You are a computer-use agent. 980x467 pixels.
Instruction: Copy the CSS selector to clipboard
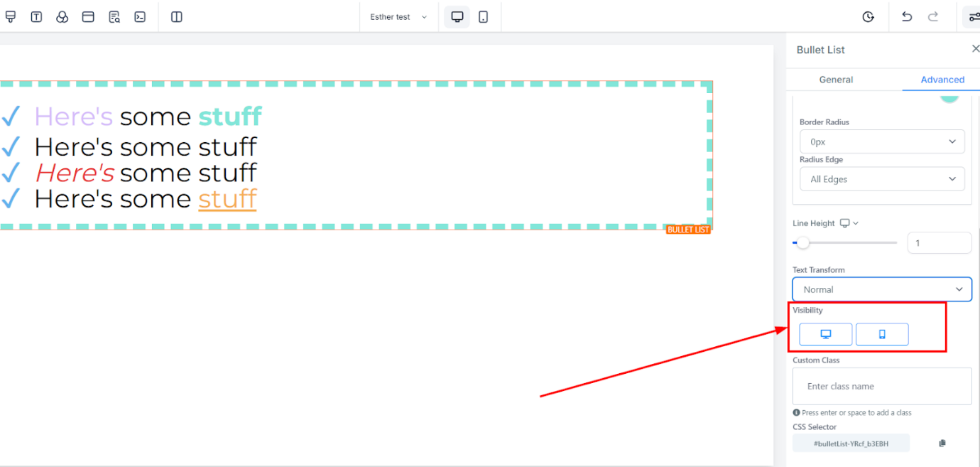pos(942,444)
